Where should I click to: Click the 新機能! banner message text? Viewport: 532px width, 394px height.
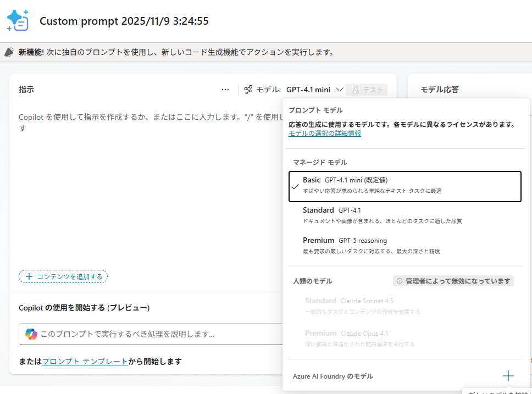coord(177,52)
